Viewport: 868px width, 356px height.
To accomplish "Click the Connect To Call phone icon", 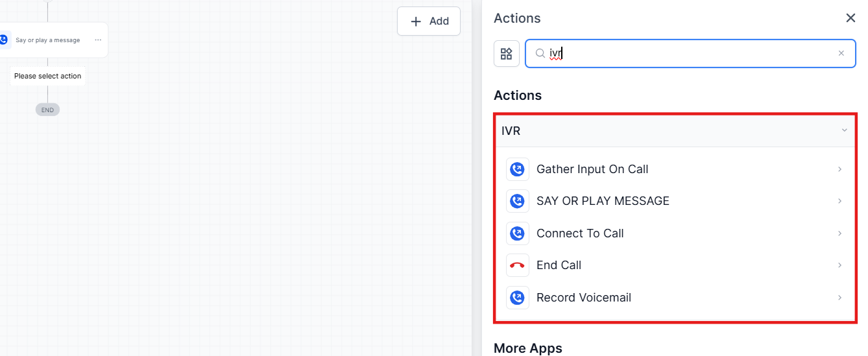I will 517,233.
